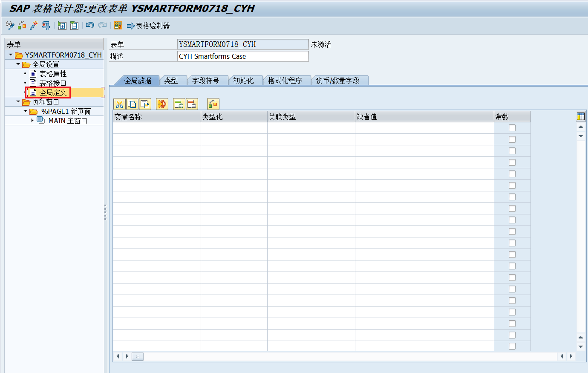Viewport: 588px width, 373px height.
Task: Click the 表格接口 document icon
Action: pos(33,83)
